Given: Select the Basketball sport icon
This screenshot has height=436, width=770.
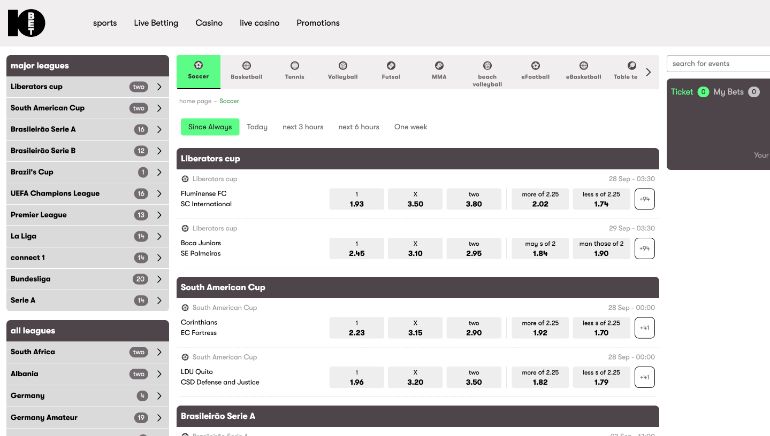Looking at the screenshot, I should coord(247,71).
